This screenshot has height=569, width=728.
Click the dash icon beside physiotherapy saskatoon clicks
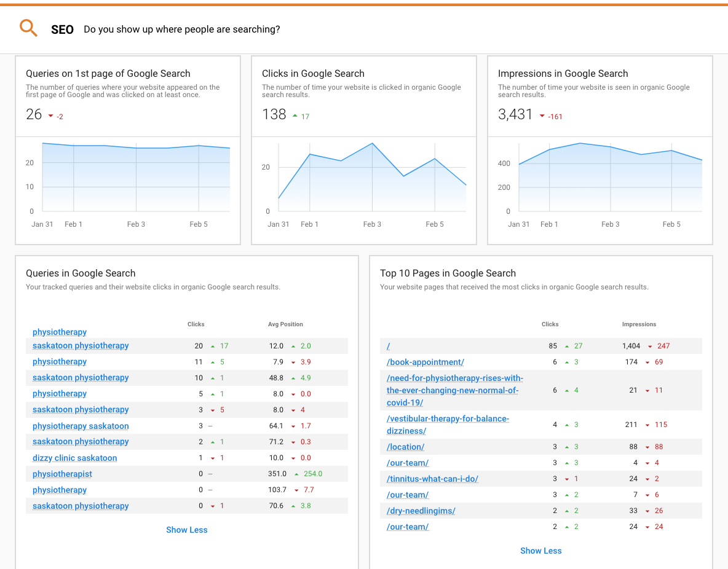click(x=212, y=426)
